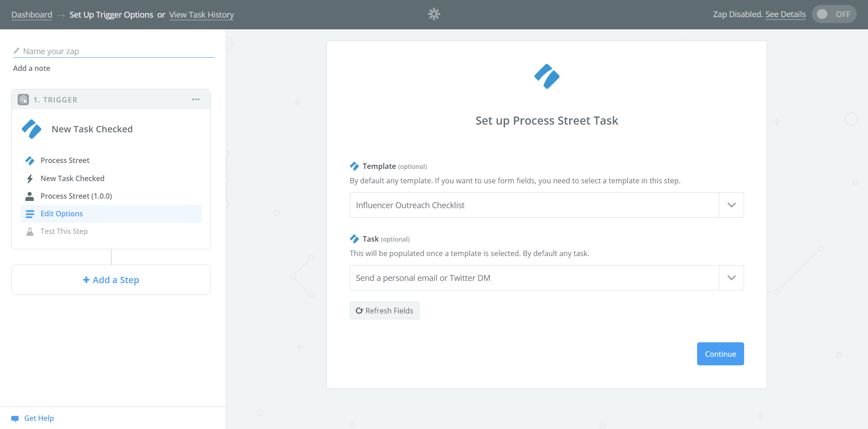Screen dimensions: 868x429
Task: Click the pencil icon next to Name your zap
Action: click(x=16, y=51)
